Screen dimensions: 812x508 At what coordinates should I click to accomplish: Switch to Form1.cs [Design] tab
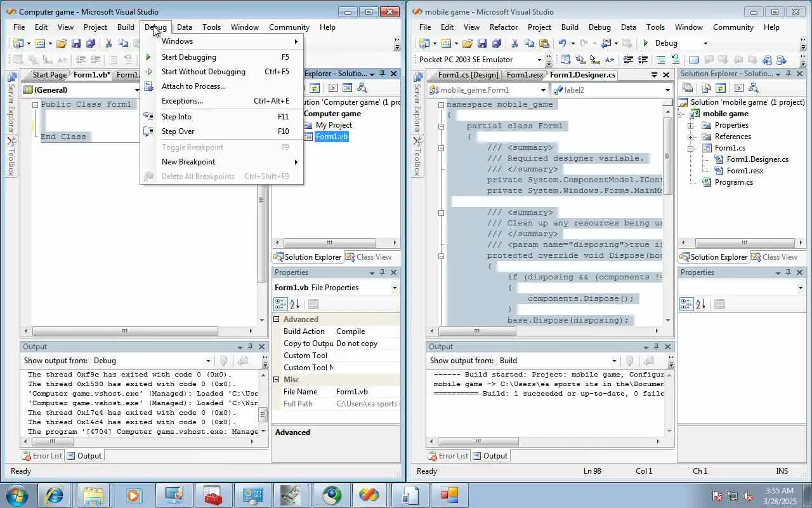click(x=468, y=75)
